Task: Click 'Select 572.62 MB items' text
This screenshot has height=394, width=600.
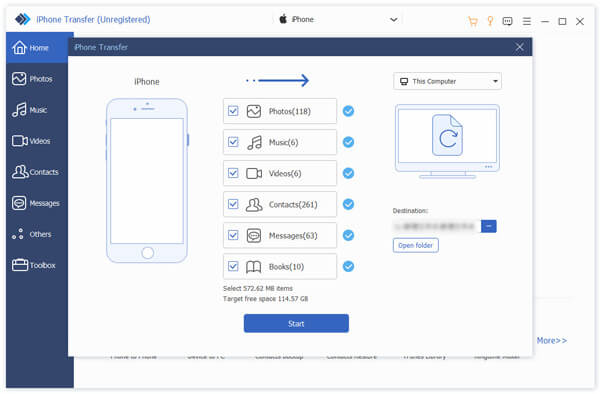Action: 258,288
